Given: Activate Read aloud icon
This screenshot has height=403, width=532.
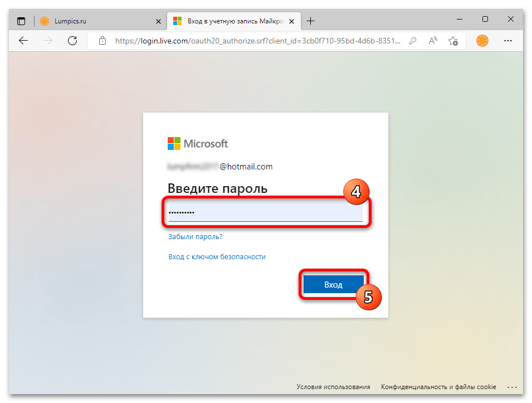Looking at the screenshot, I should (433, 41).
